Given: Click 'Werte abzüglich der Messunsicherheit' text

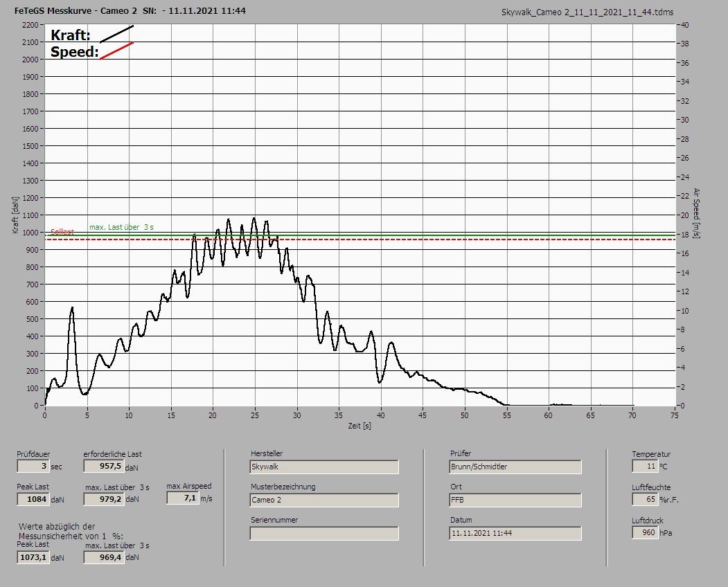Looking at the screenshot, I should (x=71, y=531).
